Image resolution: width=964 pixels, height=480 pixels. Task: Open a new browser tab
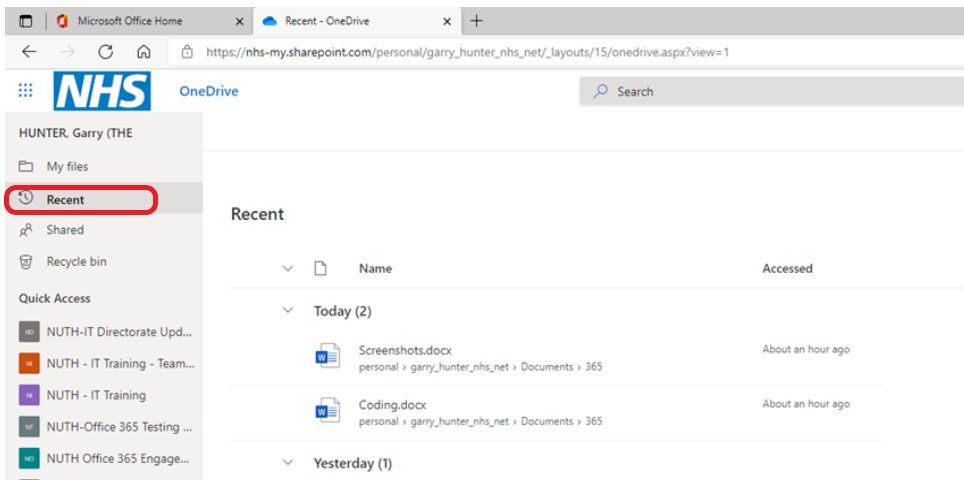pos(476,22)
